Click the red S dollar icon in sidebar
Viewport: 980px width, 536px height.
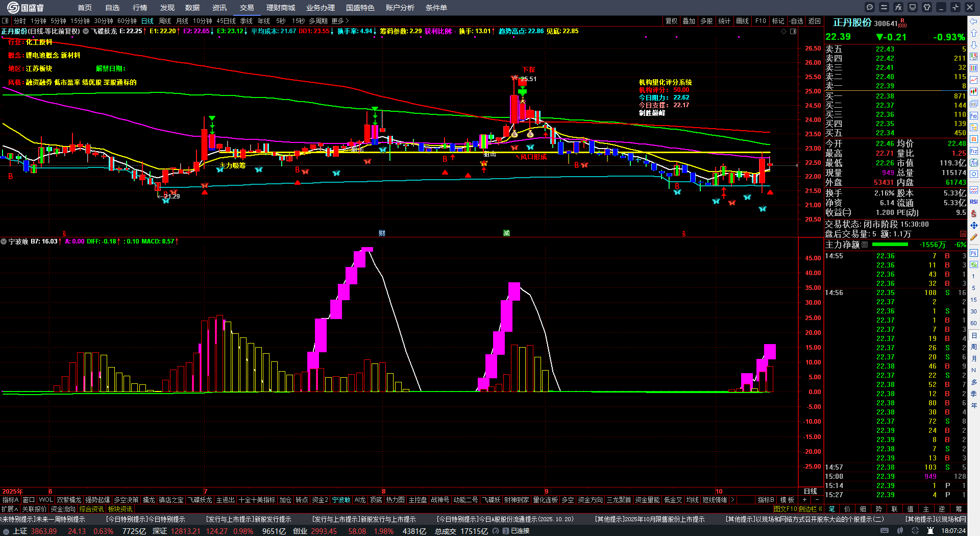974,213
